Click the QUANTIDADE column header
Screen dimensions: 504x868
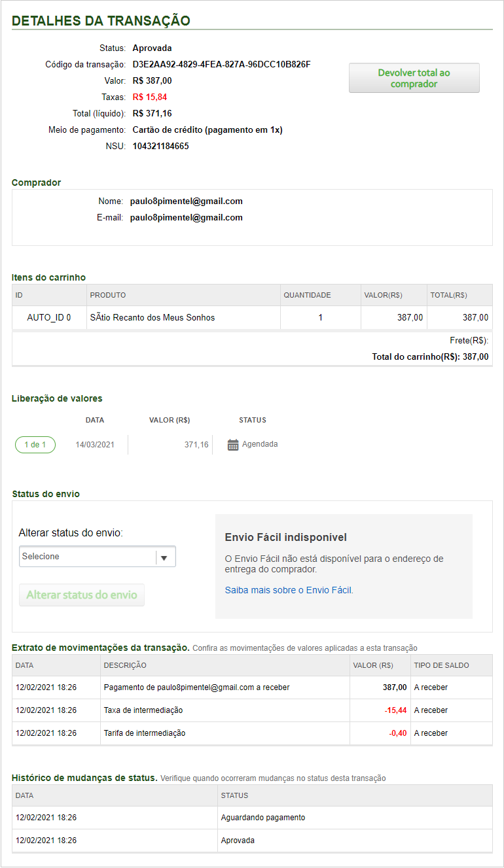(307, 296)
